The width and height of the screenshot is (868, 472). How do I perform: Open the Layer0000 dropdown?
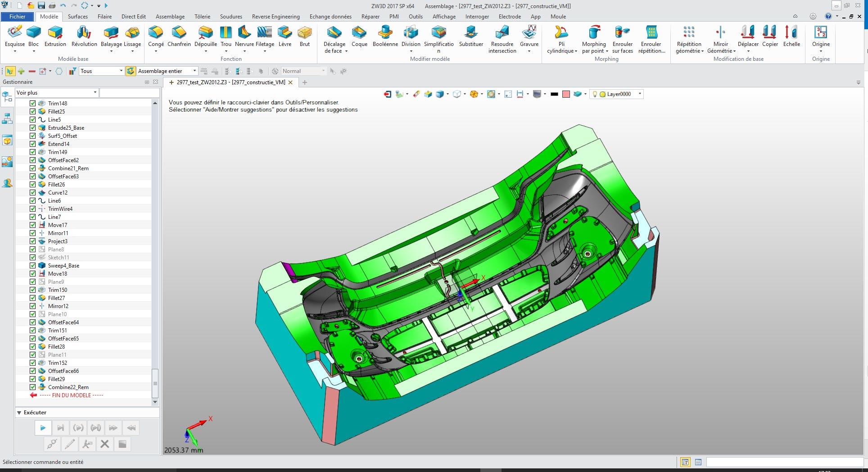(640, 94)
